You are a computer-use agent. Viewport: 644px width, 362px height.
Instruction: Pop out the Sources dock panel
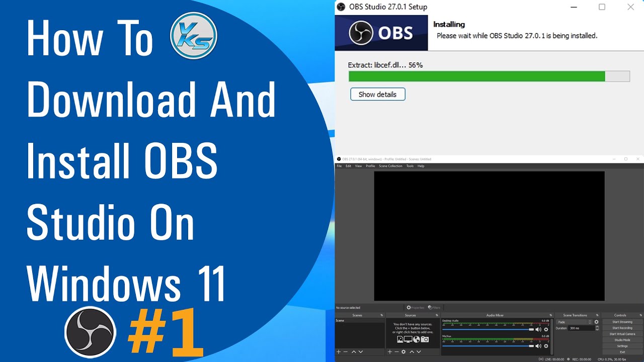pyautogui.click(x=438, y=315)
